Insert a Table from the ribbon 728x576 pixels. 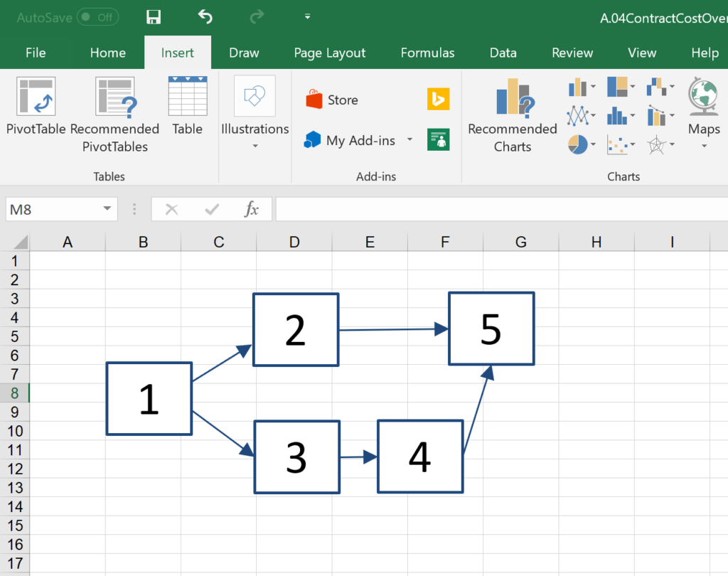(188, 107)
